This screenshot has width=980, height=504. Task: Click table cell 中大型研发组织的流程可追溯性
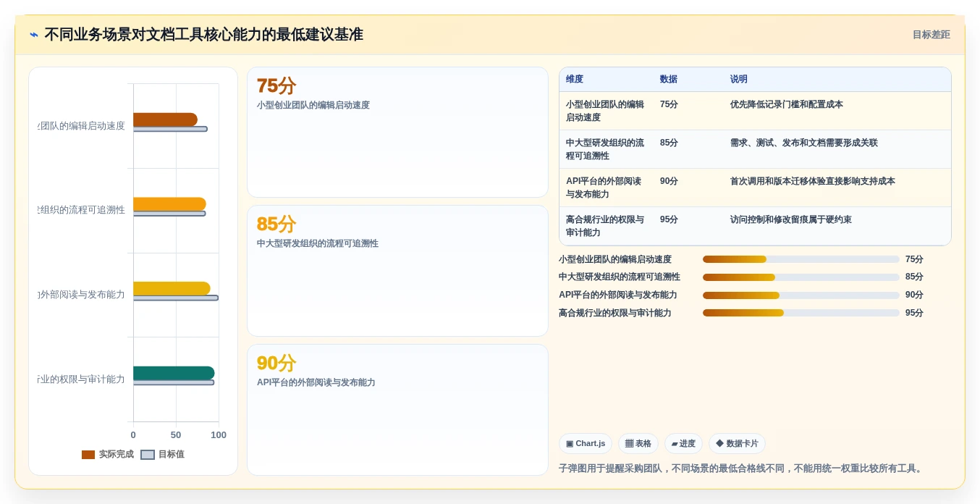pos(605,149)
